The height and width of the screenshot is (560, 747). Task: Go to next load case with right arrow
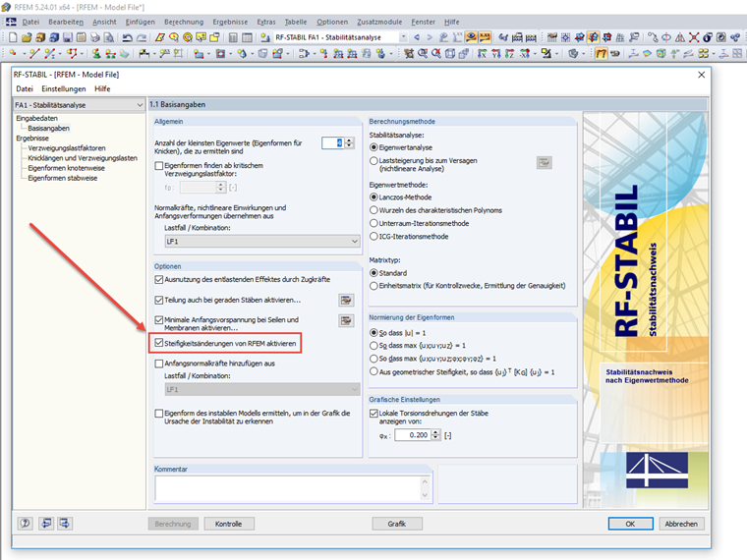[430, 37]
